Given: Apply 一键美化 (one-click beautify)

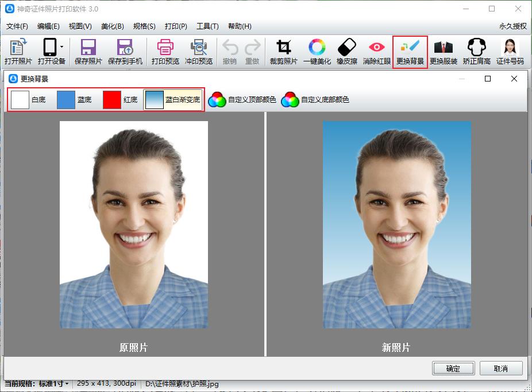Looking at the screenshot, I should [x=317, y=52].
